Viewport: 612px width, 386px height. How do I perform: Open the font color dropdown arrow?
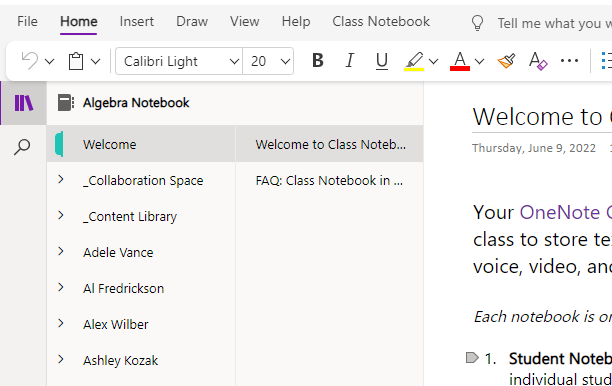click(x=480, y=61)
